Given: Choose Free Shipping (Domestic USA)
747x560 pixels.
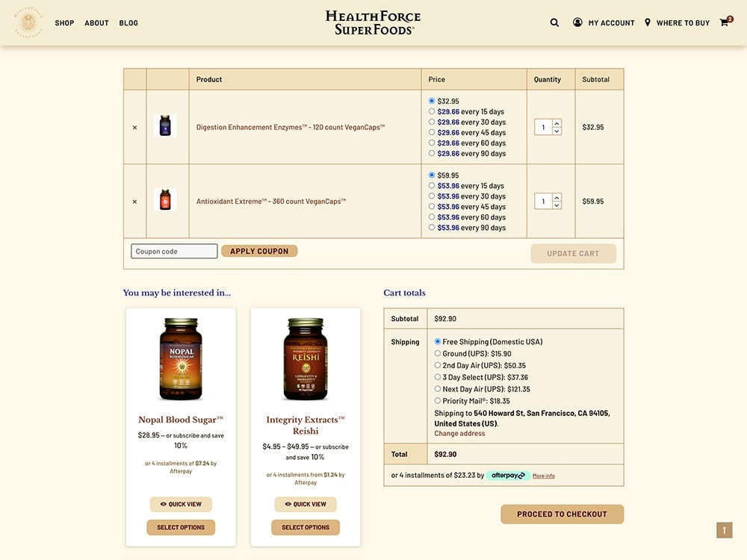Looking at the screenshot, I should coord(437,341).
